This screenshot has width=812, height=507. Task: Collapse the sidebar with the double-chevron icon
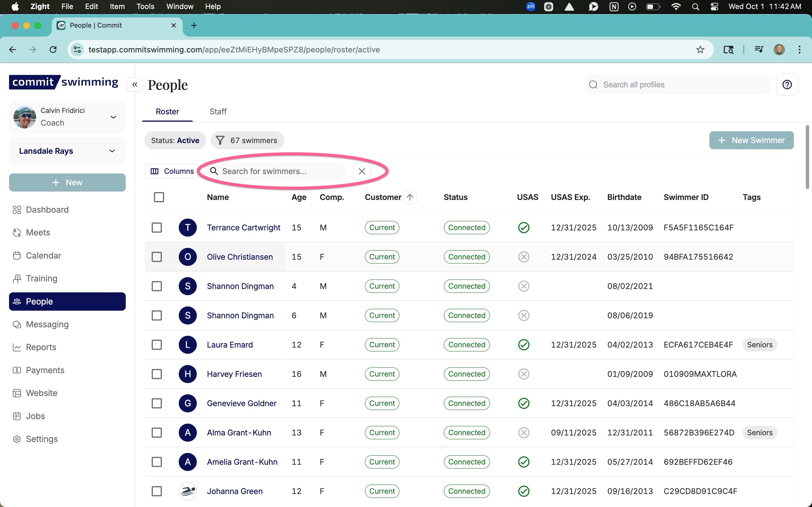[134, 84]
